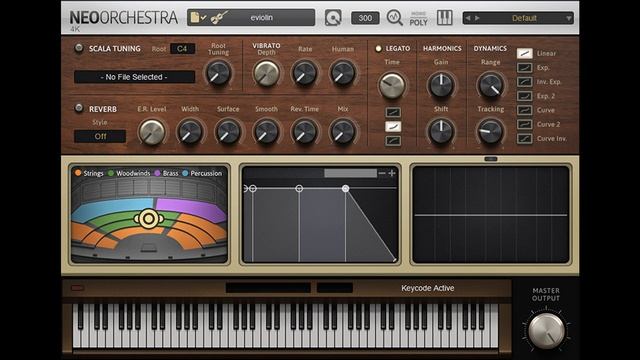
Task: Toggle Woodwinds section in legend
Action: tap(129, 173)
